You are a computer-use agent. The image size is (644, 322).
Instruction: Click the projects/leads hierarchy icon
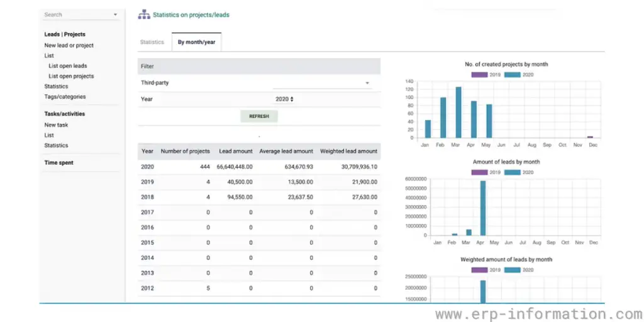[x=144, y=14]
